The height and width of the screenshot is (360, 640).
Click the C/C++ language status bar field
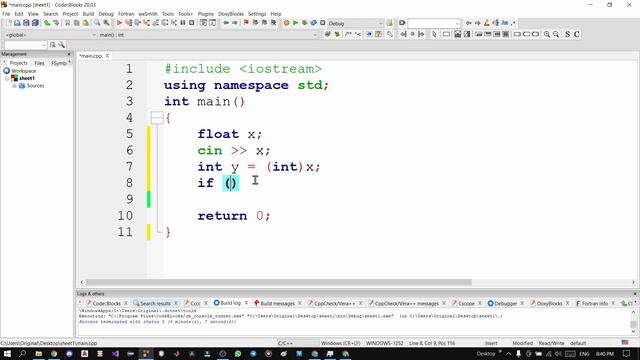285,343
